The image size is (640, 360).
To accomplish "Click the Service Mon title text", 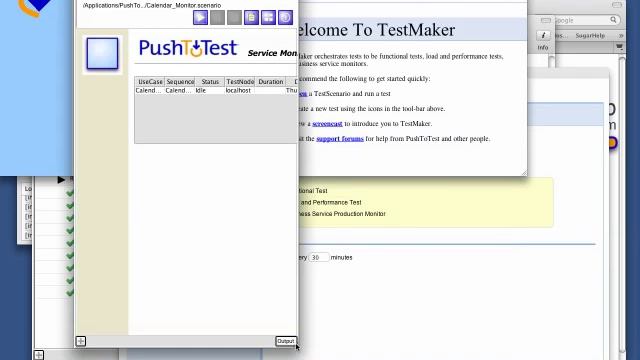I will [272, 53].
